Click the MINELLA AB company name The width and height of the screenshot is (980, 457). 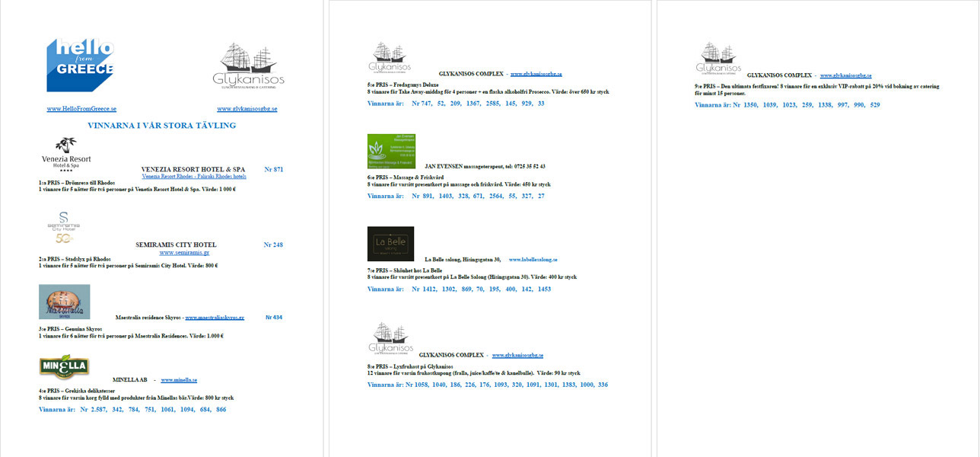129,380
